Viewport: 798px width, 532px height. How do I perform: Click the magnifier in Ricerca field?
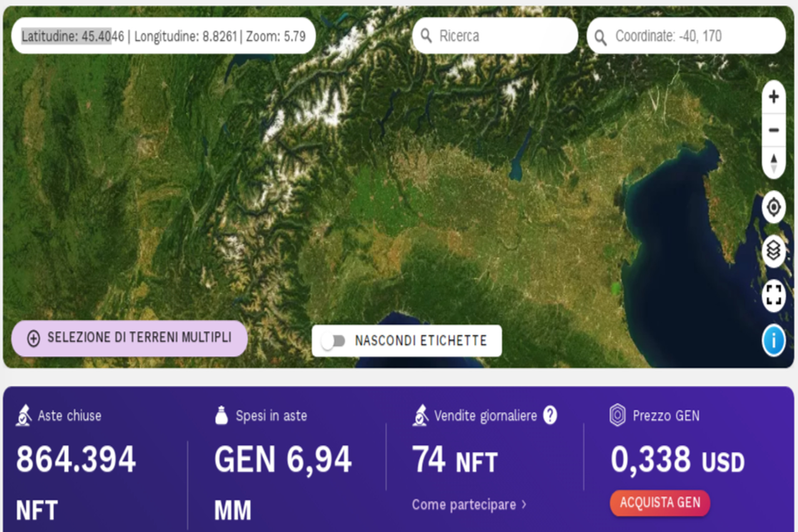pos(426,36)
